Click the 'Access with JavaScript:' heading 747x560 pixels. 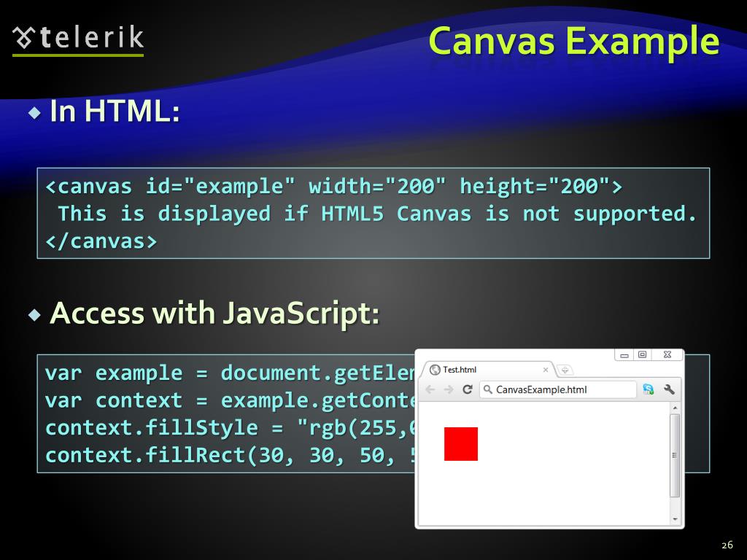coord(214,314)
